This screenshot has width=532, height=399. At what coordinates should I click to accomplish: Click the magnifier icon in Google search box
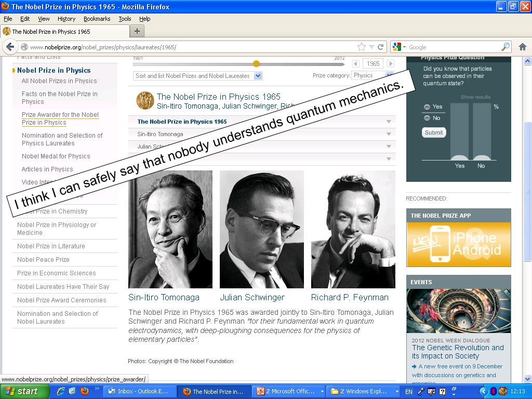click(x=506, y=47)
